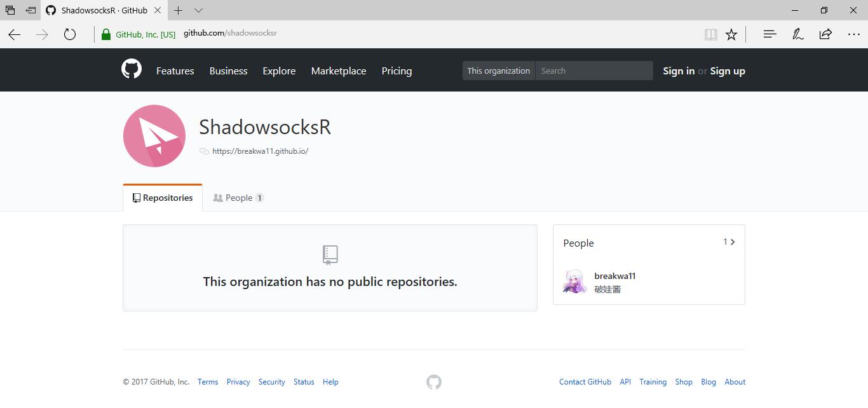Click the address bar URL github.com/shadowsocksr
Image resolution: width=868 pixels, height=408 pixels.
pos(230,33)
